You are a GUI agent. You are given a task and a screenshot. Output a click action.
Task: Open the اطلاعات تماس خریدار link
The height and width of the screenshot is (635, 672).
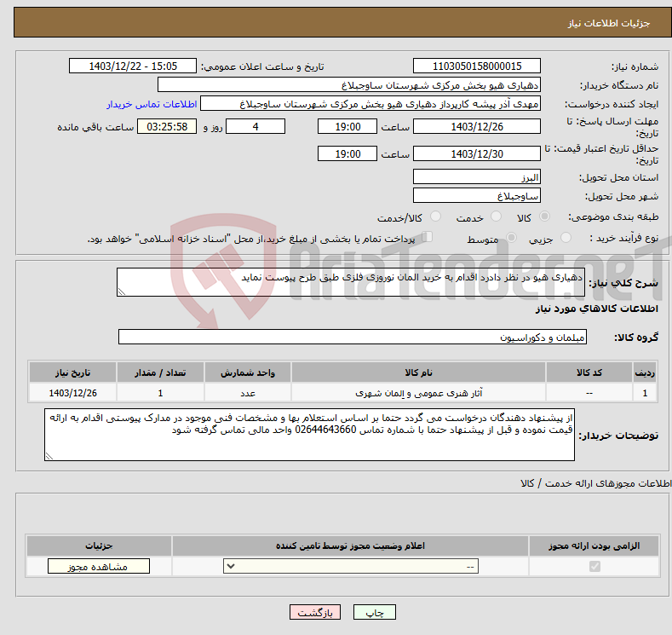pyautogui.click(x=152, y=104)
